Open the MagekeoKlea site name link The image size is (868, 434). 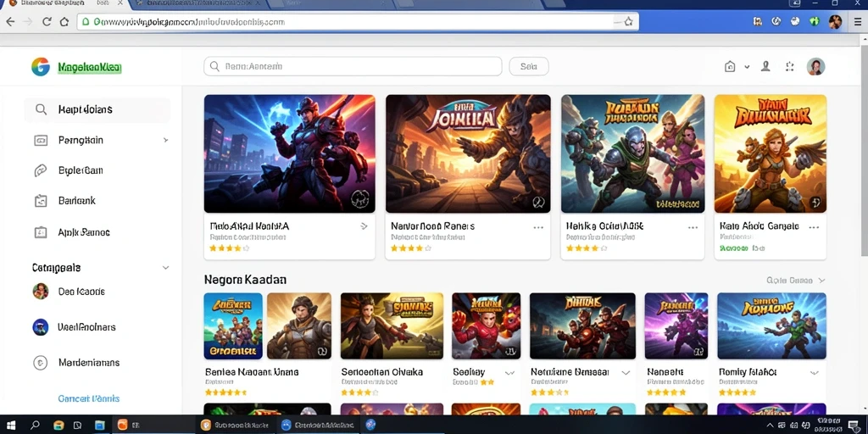point(89,68)
